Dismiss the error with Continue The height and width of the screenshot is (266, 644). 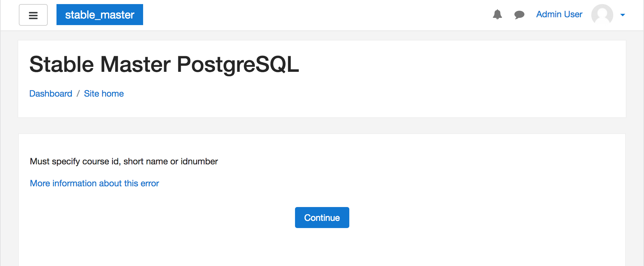[322, 217]
